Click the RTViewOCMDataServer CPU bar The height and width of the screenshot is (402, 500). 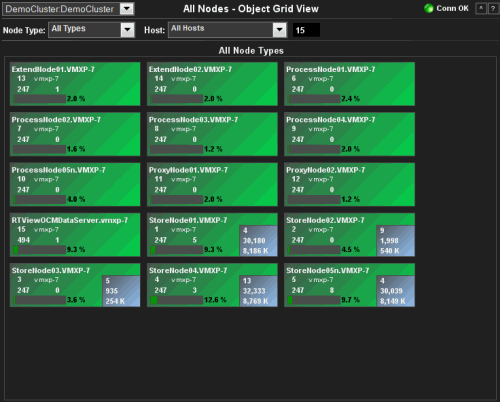(x=40, y=250)
